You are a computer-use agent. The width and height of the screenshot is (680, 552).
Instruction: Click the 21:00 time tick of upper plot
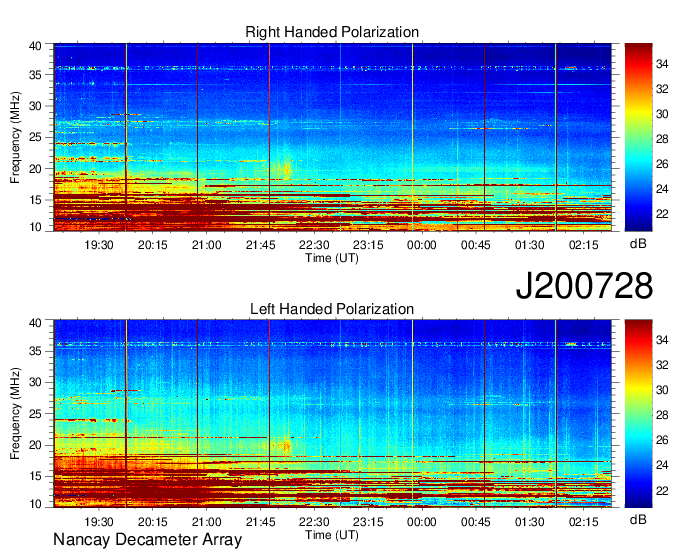pyautogui.click(x=206, y=245)
